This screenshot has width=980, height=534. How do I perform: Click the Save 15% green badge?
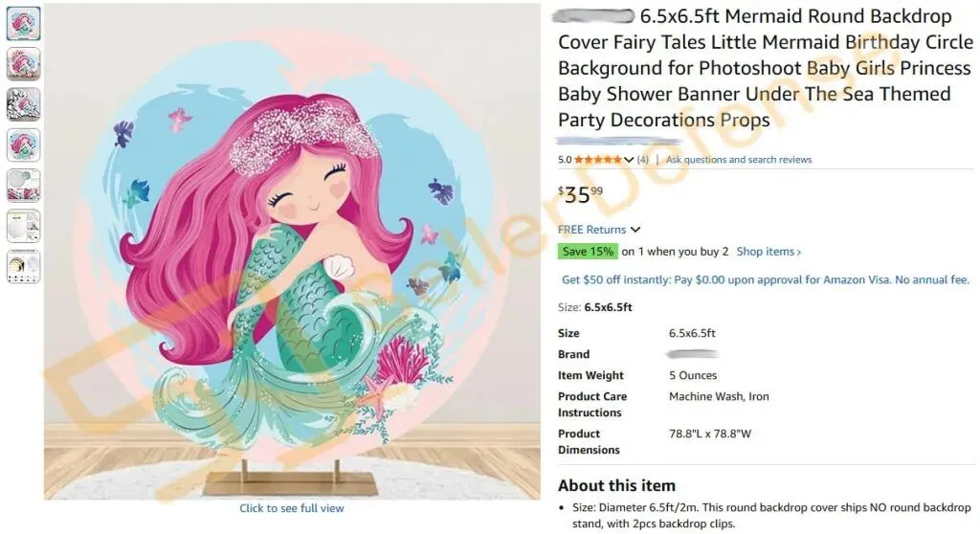tap(587, 252)
